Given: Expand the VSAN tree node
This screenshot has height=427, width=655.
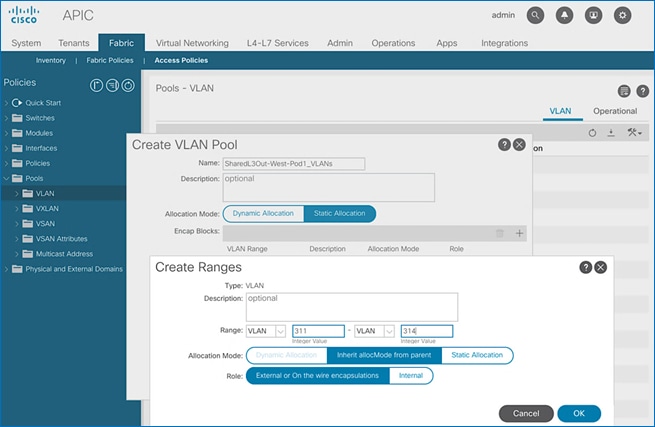Looking at the screenshot, I should [17, 224].
